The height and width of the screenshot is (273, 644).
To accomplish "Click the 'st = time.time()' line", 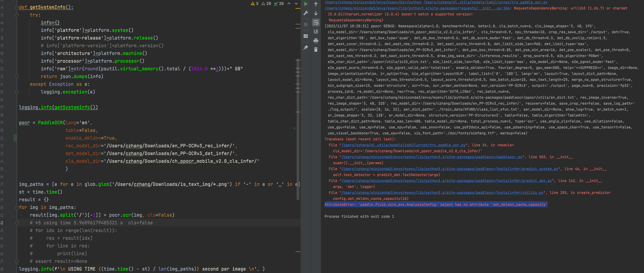I will click(x=40, y=192).
